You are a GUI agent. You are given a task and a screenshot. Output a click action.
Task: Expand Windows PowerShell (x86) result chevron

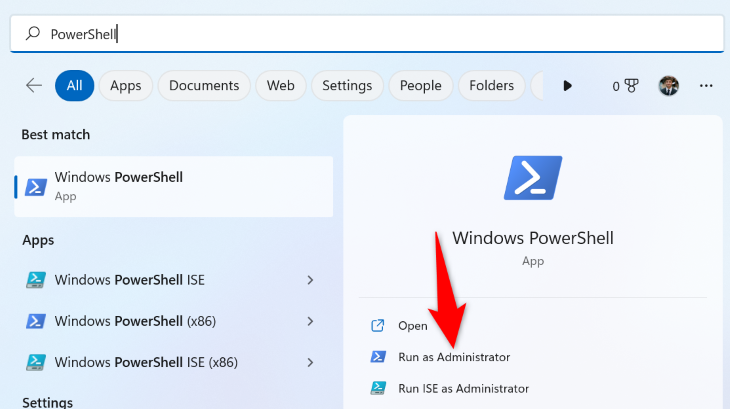click(x=310, y=321)
